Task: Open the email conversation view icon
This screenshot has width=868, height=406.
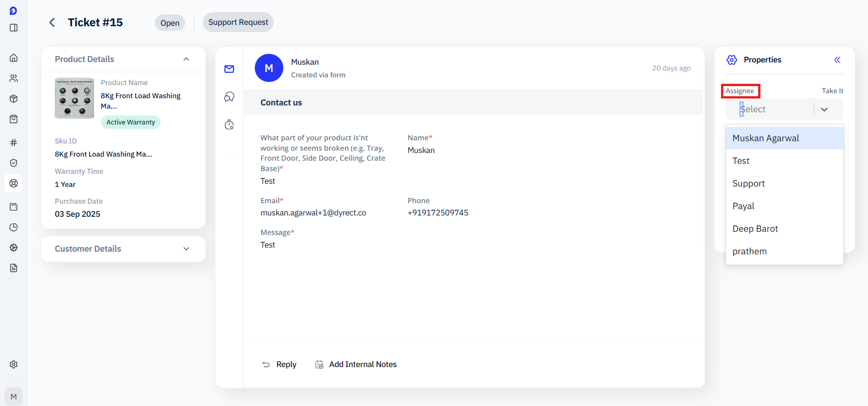Action: [x=229, y=69]
